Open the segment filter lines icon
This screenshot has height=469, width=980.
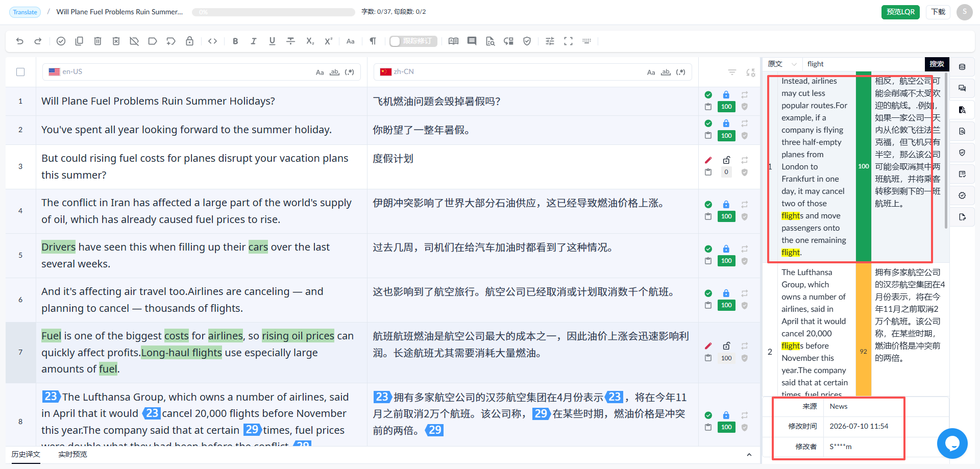pyautogui.click(x=732, y=72)
